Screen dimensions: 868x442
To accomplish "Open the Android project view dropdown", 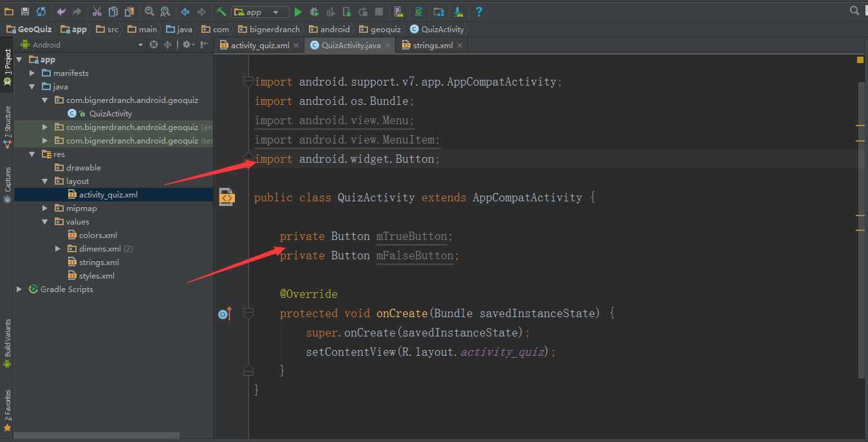I will point(82,44).
